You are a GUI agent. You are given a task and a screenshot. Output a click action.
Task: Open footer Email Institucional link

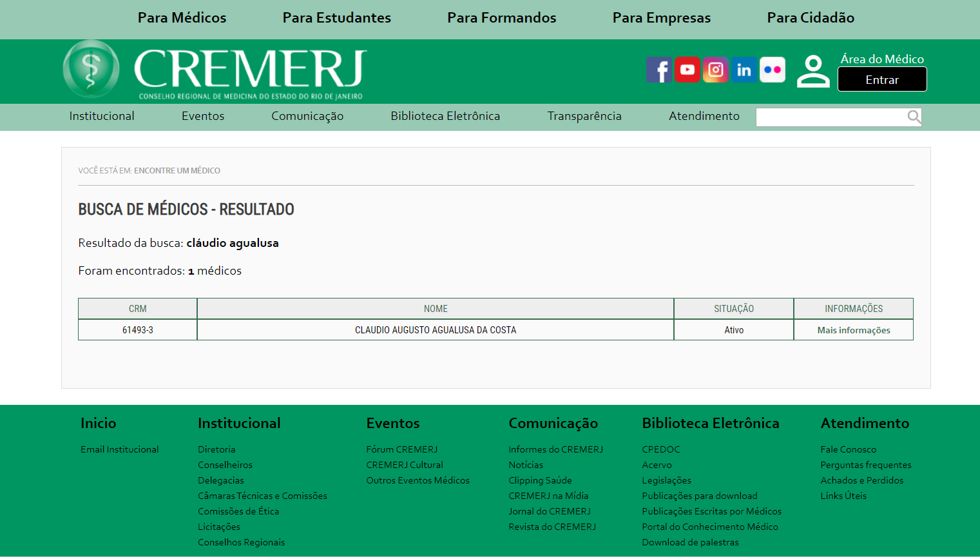pos(120,449)
